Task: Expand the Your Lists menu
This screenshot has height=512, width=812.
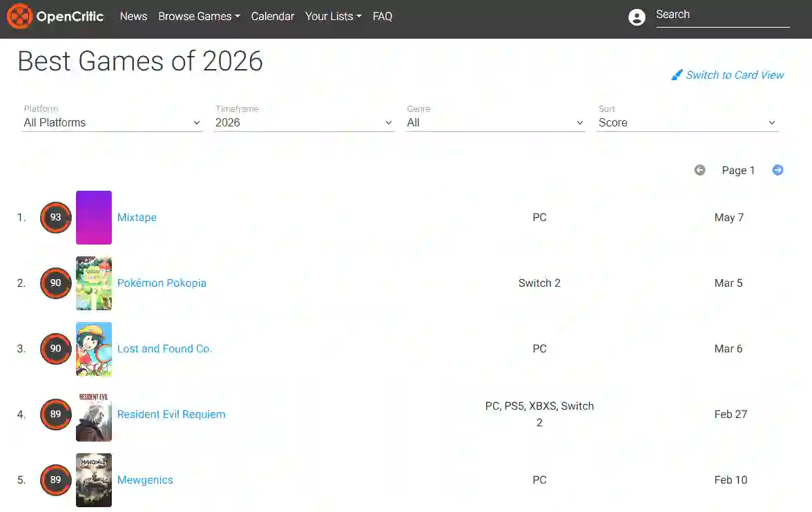Action: pos(333,17)
